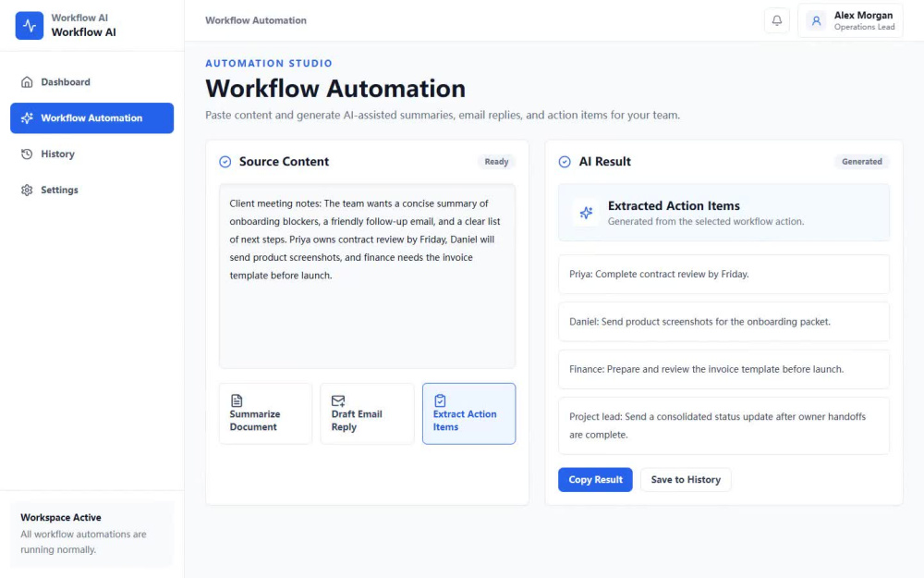Image resolution: width=924 pixels, height=578 pixels.
Task: Click the Workflow AI pulse logo icon
Action: 30,25
